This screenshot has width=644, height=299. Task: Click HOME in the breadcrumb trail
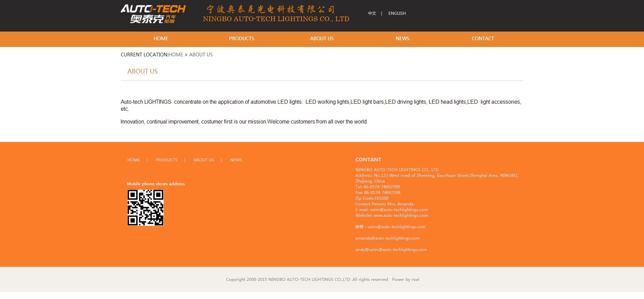(176, 55)
